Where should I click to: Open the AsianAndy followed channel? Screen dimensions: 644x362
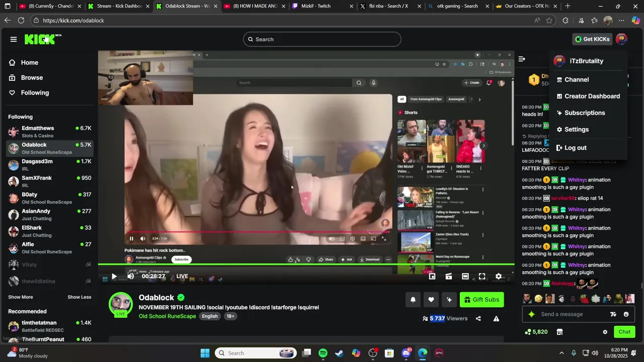(49, 215)
